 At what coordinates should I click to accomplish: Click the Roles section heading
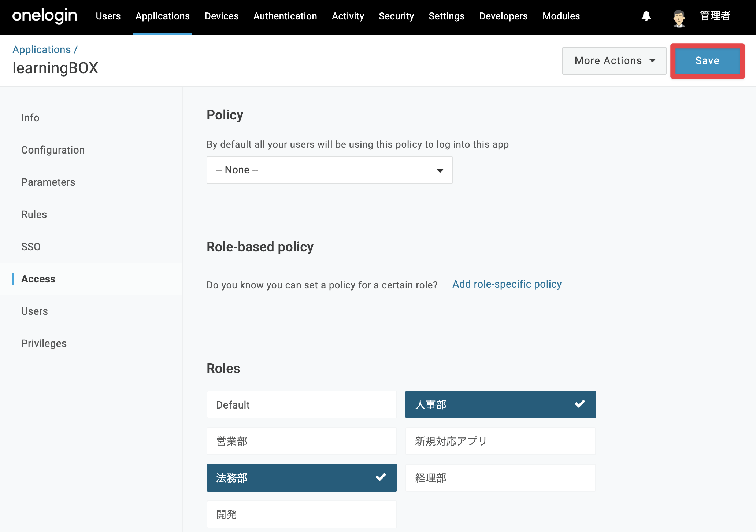pyautogui.click(x=223, y=368)
